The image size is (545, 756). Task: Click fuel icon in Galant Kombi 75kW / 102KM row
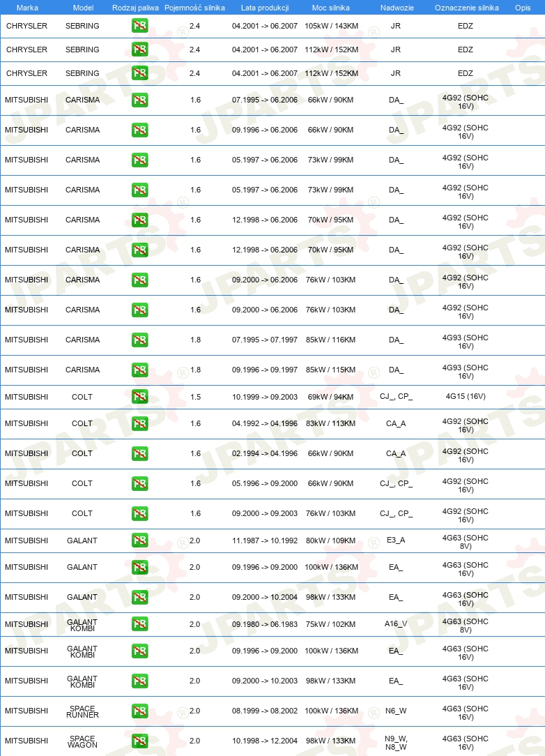(x=140, y=624)
